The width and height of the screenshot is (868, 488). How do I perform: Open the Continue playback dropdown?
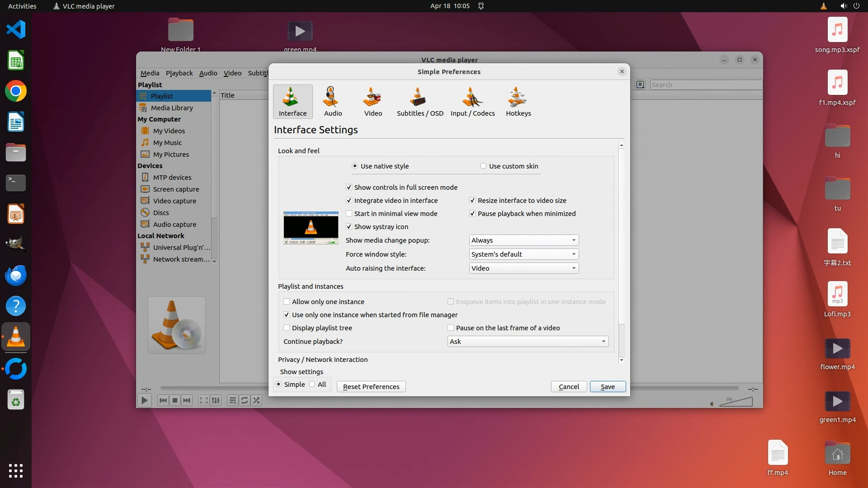click(528, 342)
